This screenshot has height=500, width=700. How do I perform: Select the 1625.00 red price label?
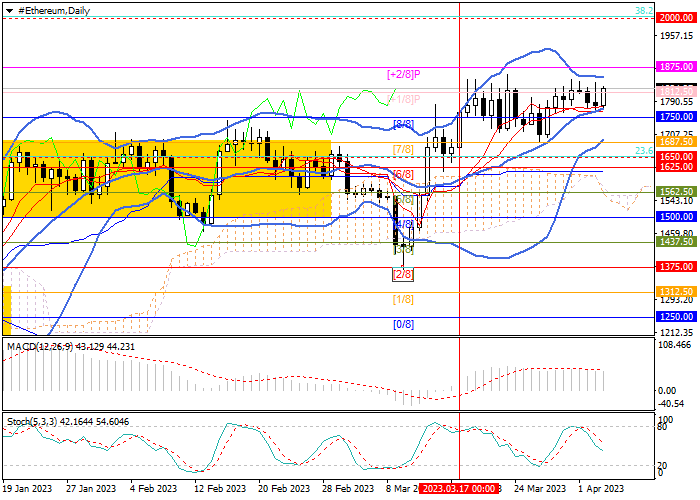676,167
